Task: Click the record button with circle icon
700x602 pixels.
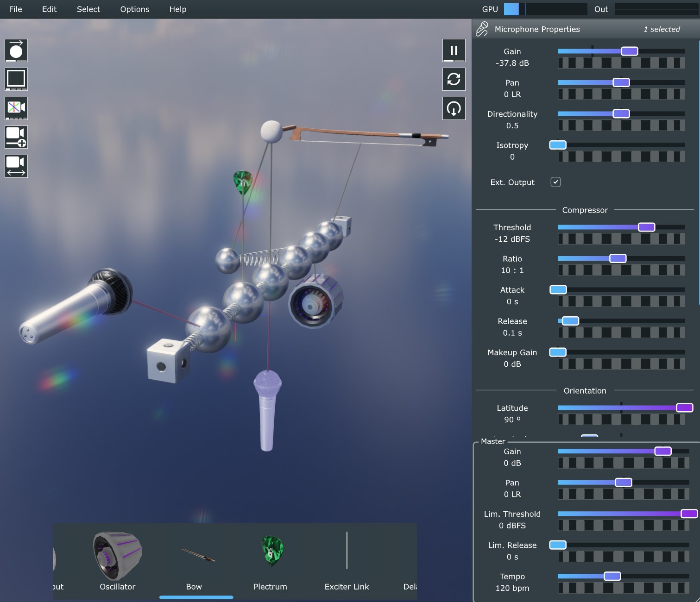Action: pyautogui.click(x=16, y=50)
